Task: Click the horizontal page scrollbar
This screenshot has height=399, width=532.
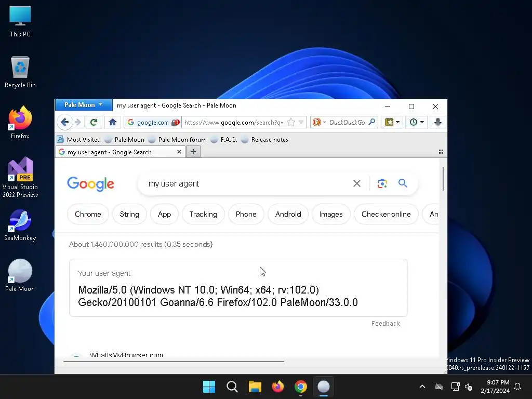Action: pyautogui.click(x=174, y=362)
